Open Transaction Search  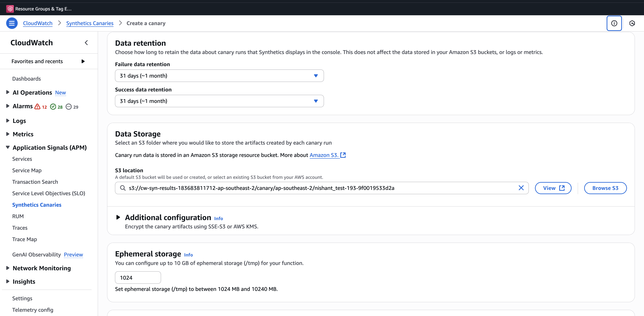click(x=35, y=182)
